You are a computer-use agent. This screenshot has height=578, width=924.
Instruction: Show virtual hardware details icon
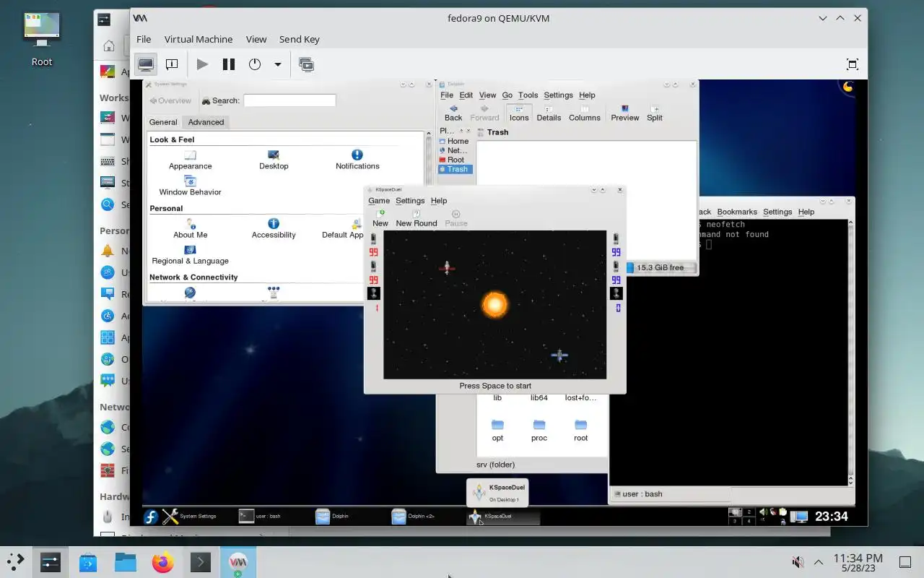(172, 64)
